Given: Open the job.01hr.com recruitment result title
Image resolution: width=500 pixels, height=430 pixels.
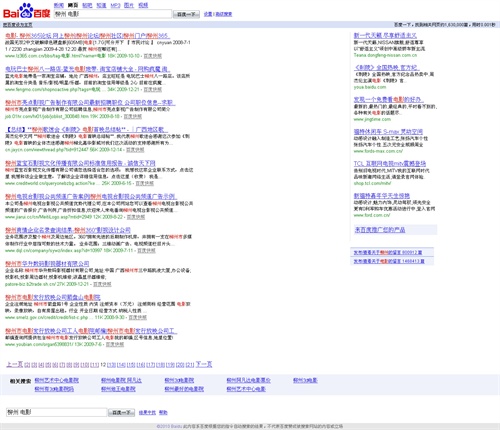Looking at the screenshot, I should 90,103.
